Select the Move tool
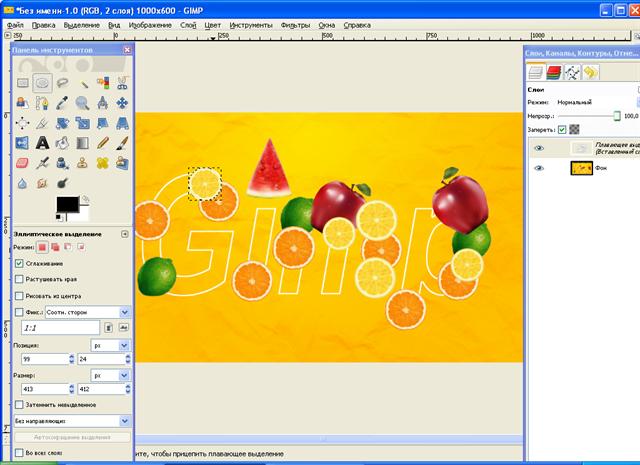This screenshot has height=465, width=640. click(122, 103)
